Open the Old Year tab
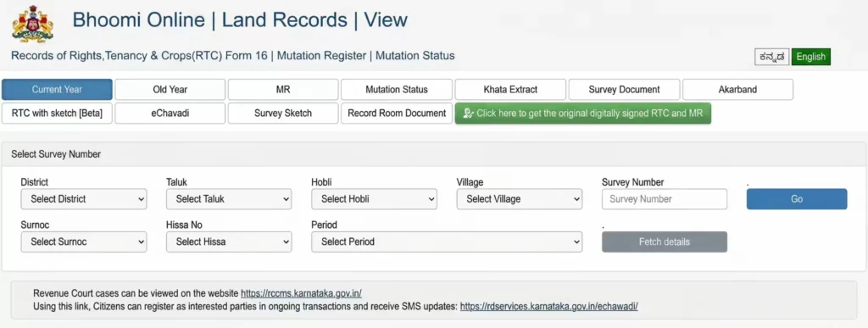Screen dimensions: 868x328 170,90
